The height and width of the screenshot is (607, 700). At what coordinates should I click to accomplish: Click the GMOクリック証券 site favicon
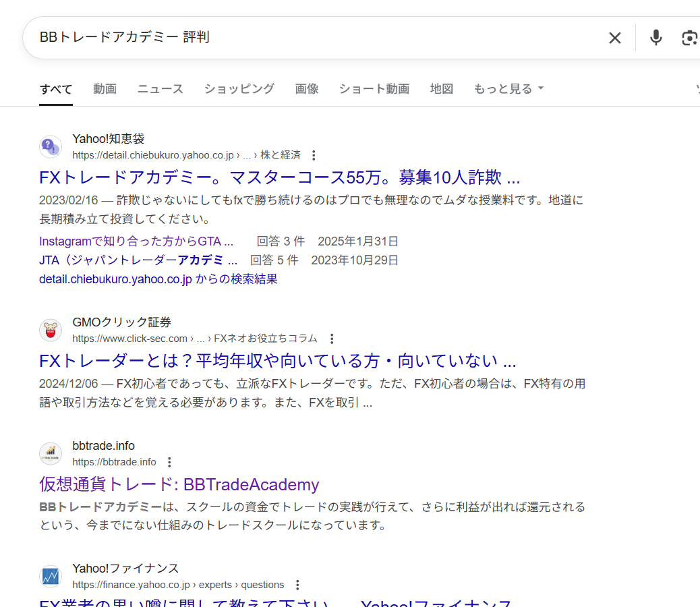coord(51,330)
